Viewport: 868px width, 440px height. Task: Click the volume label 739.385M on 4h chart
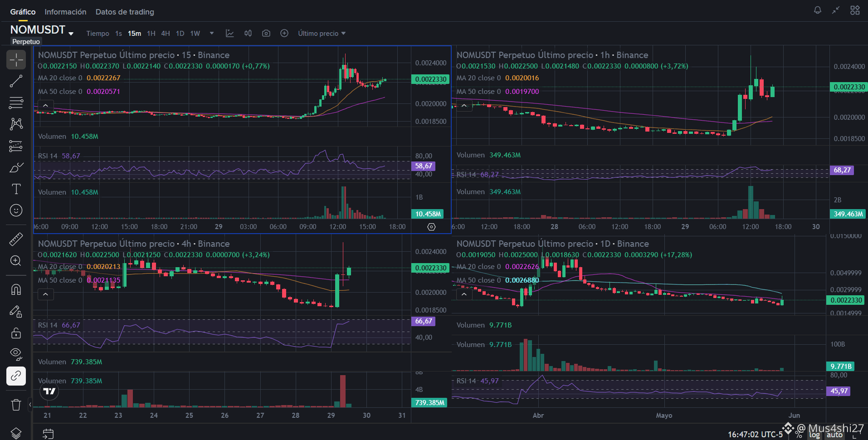click(429, 402)
